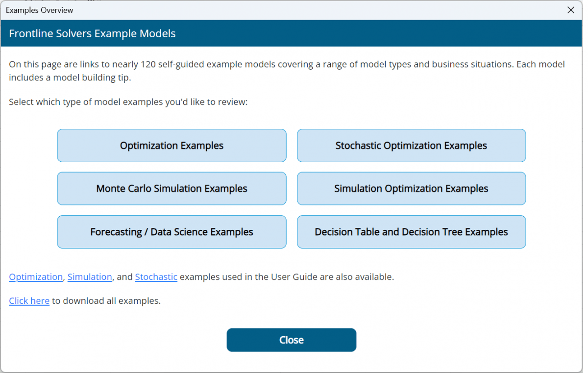Follow the Stochastic User Guide link
This screenshot has width=588, height=373.
point(156,277)
